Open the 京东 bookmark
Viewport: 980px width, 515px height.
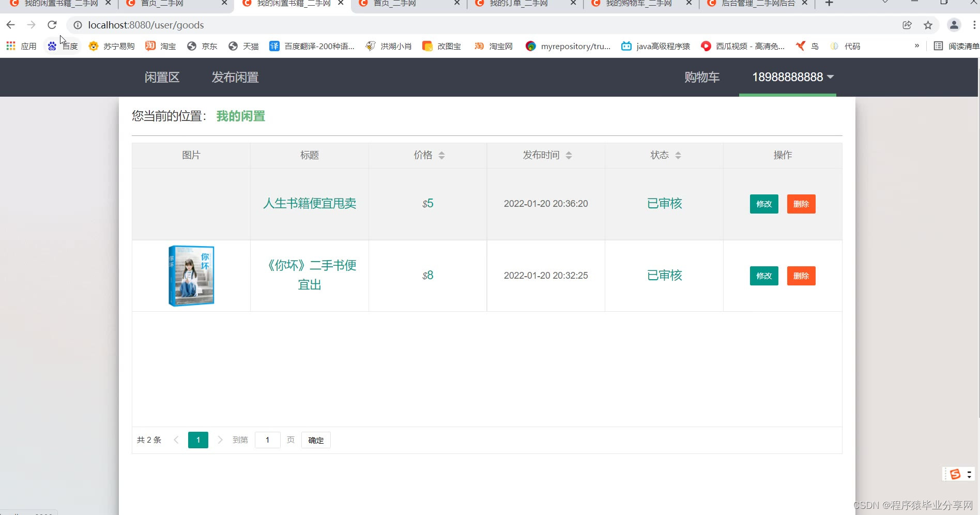(x=202, y=46)
